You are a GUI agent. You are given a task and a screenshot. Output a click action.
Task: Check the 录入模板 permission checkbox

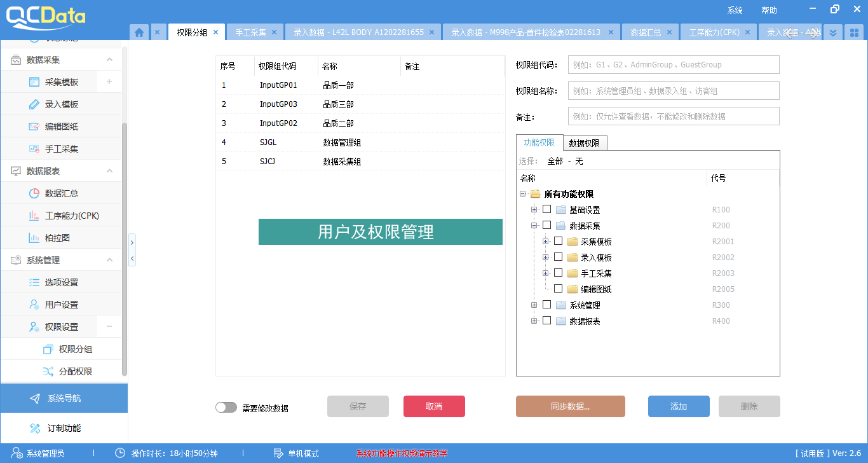coord(559,257)
